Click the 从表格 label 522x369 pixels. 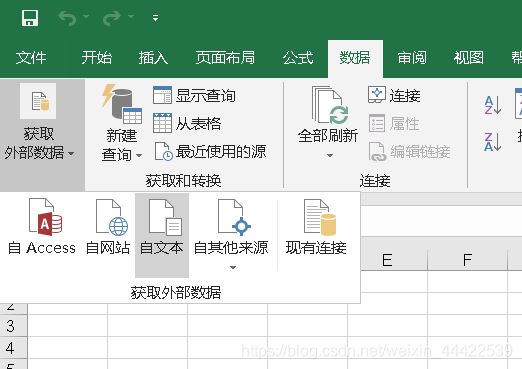tap(198, 124)
